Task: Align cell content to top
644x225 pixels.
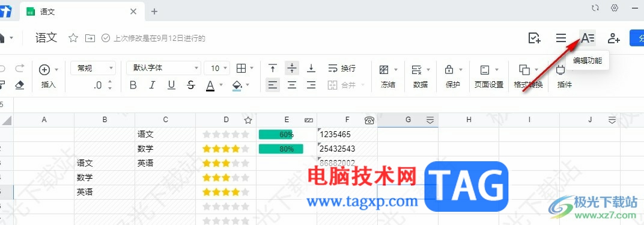Action: coord(272,68)
